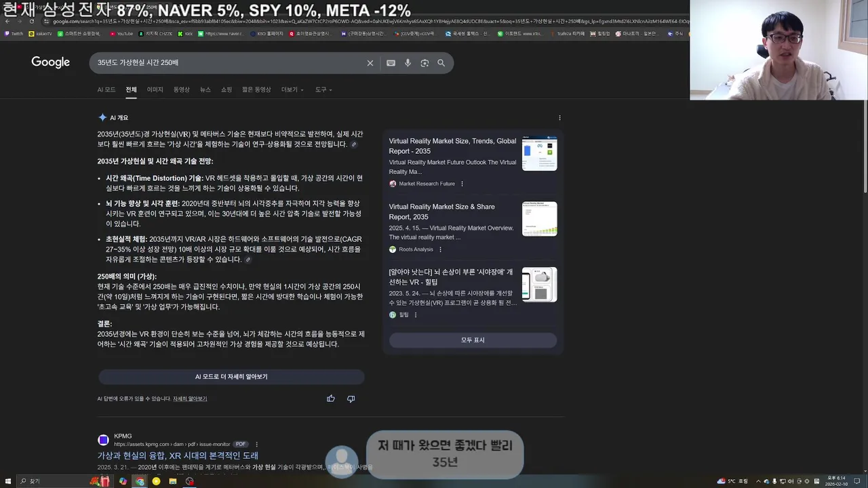Open the weather widget showing 5°C 흐림
Screen dimensions: 868x488
click(732, 481)
